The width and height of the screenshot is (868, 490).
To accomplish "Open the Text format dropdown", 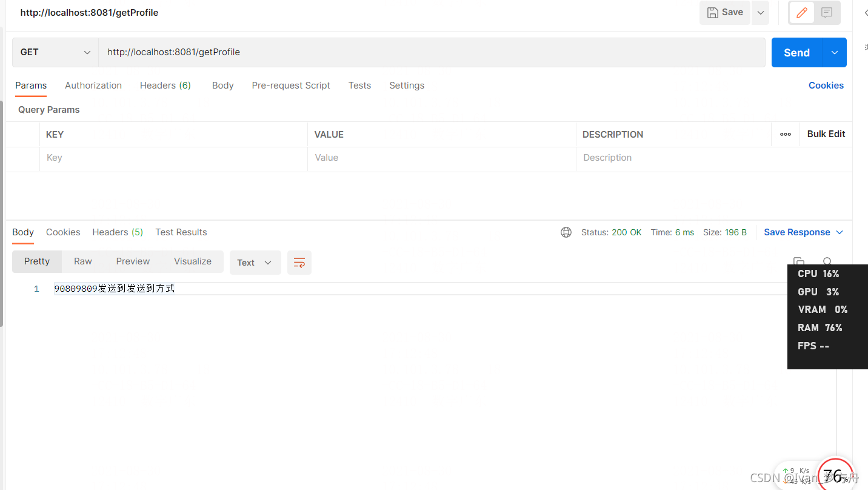I will [x=255, y=262].
